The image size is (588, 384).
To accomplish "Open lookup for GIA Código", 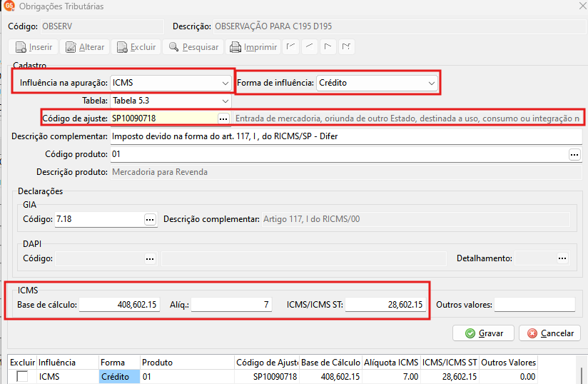I will [x=150, y=219].
